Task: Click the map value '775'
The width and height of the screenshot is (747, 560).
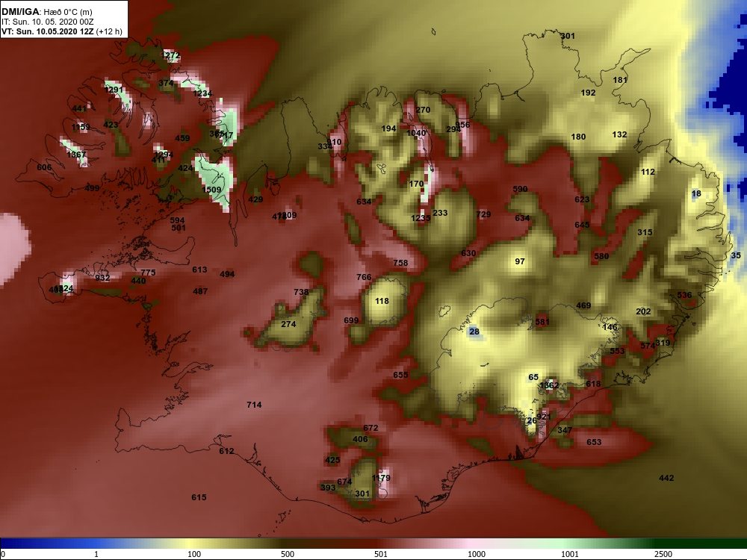Action: coord(148,273)
